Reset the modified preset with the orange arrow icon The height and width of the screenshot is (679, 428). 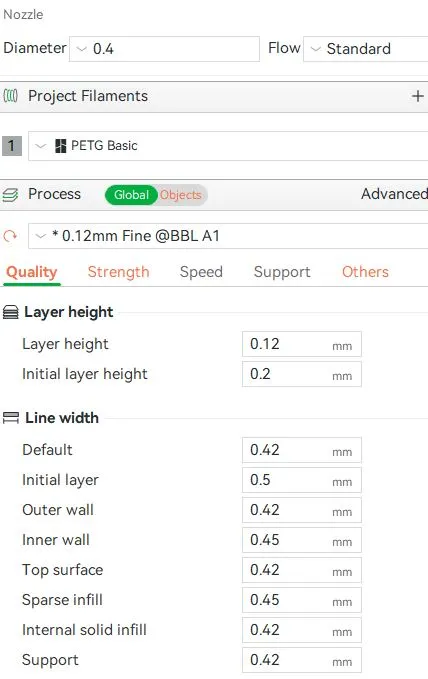tap(10, 236)
